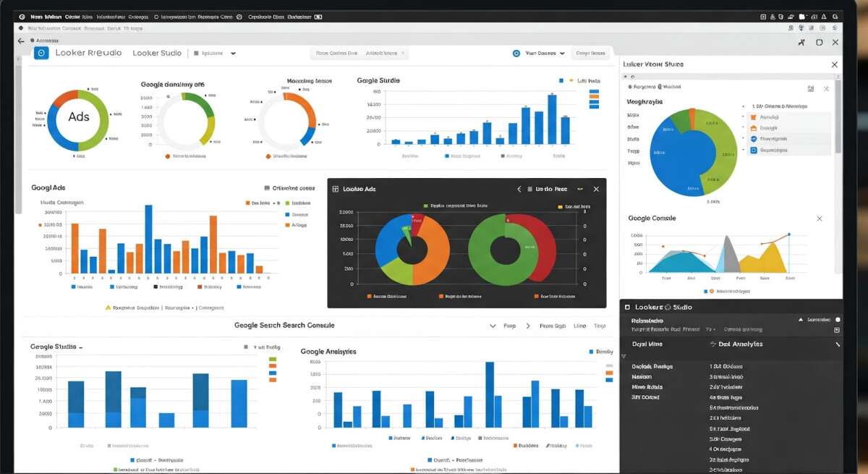Collapse the panel using the up chevron in Relaciones row
Screen dimensions: 868x474
pyautogui.click(x=800, y=318)
